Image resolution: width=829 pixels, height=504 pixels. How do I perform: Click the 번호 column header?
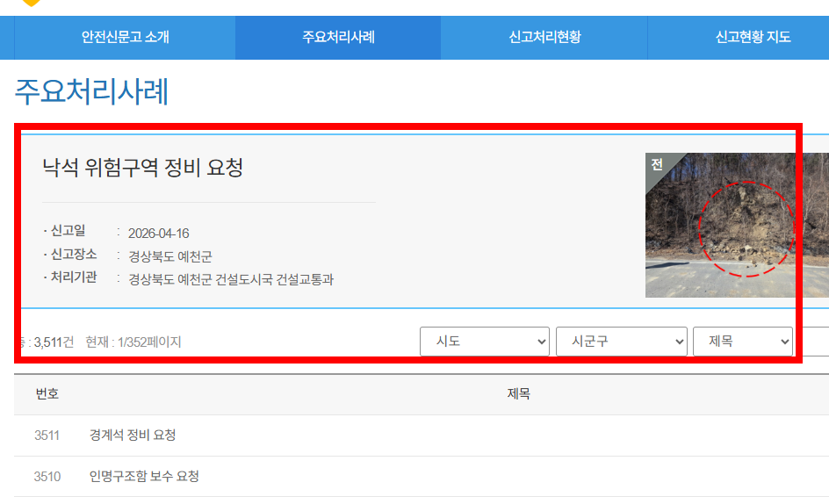(x=47, y=394)
